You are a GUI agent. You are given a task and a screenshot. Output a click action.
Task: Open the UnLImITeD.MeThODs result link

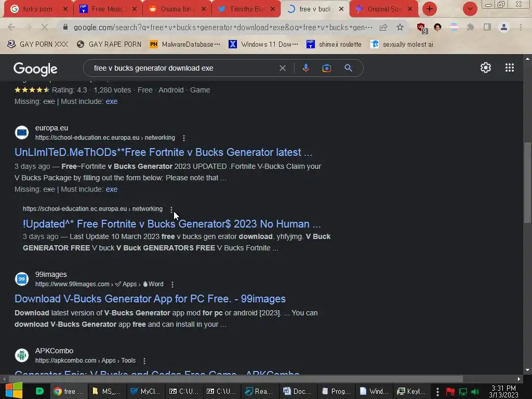point(163,152)
